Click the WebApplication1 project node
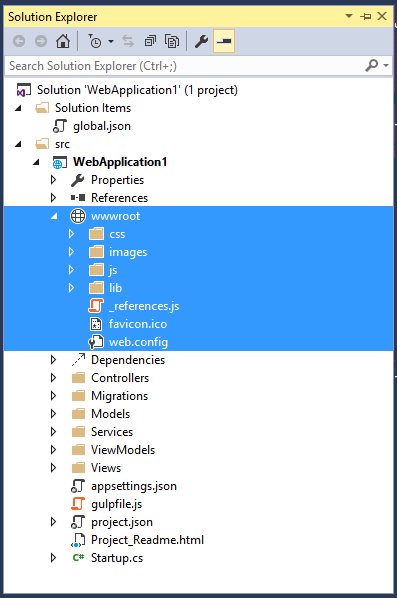 click(120, 162)
